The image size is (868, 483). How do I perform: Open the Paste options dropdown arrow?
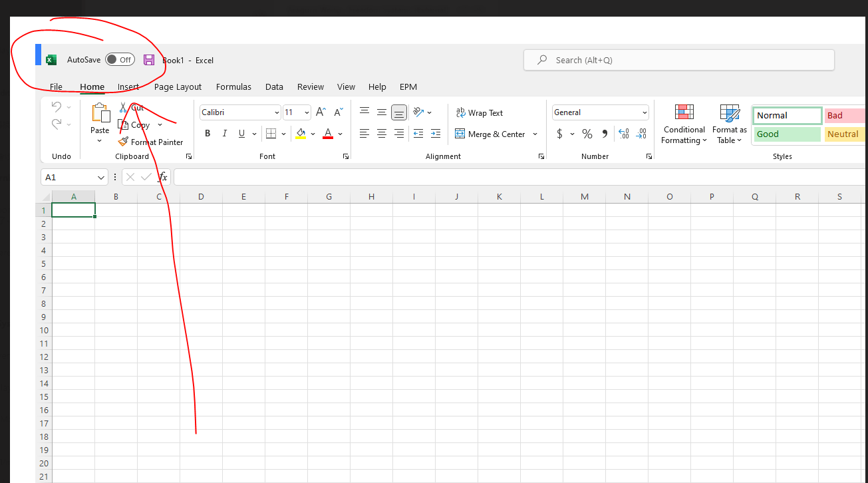click(x=100, y=140)
